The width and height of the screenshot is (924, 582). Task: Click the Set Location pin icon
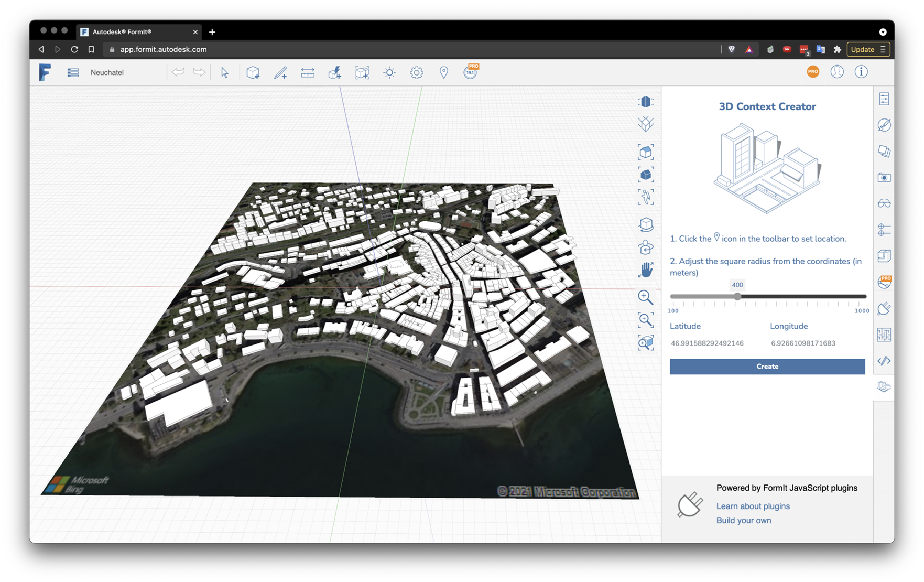[444, 72]
